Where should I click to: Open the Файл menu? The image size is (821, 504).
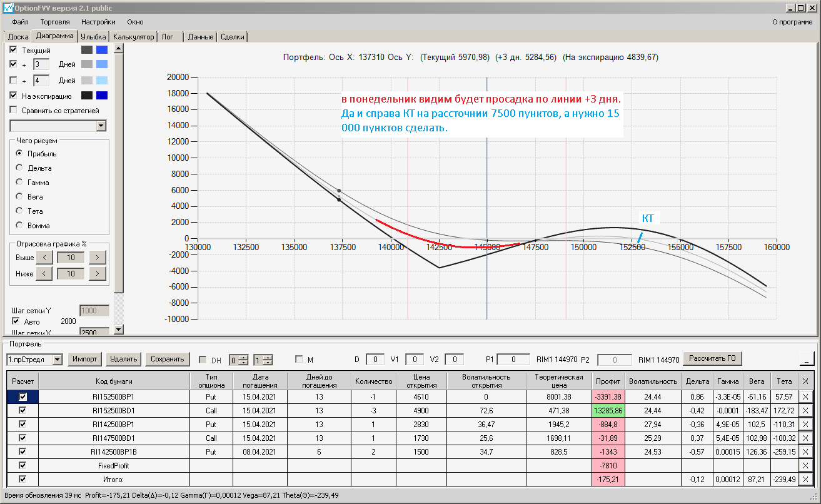click(20, 22)
